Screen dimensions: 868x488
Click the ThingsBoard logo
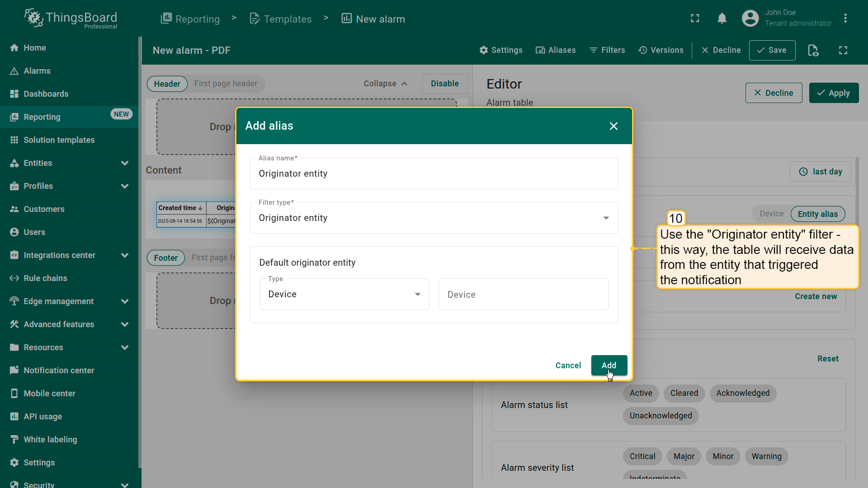pyautogui.click(x=71, y=19)
